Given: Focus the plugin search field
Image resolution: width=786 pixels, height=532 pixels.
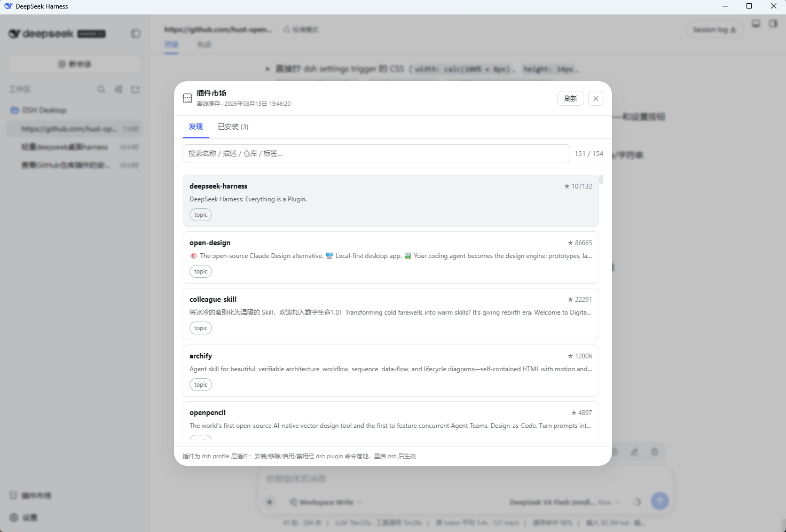Looking at the screenshot, I should pos(376,153).
